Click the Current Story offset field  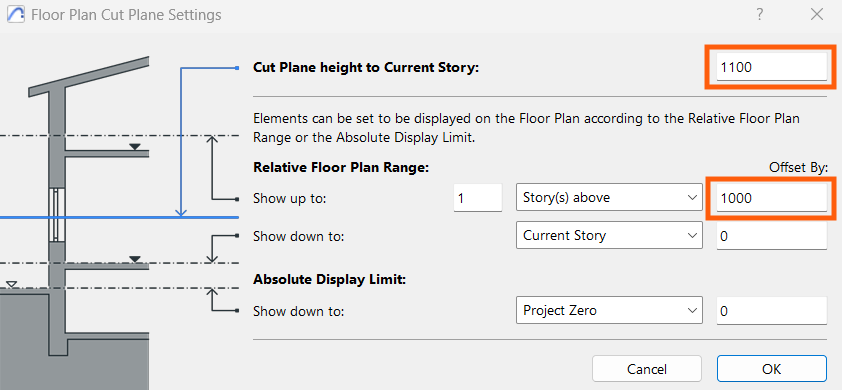coord(772,235)
